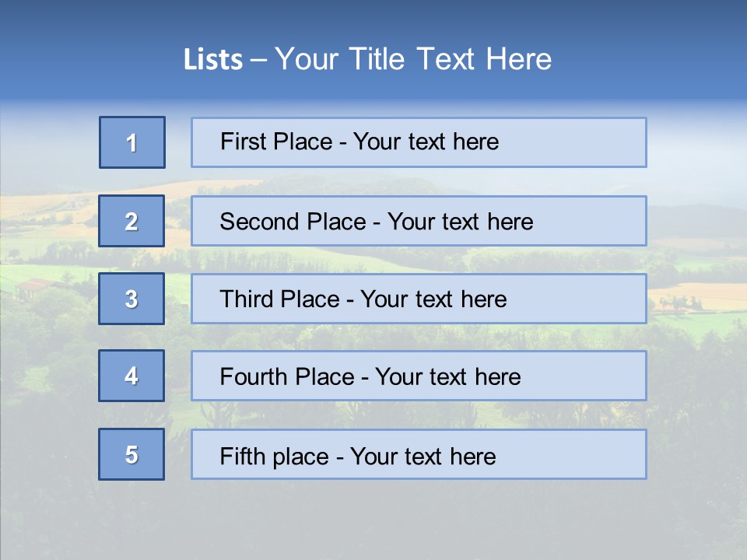Click "Your text here" in the Second Place bar
This screenshot has width=747, height=560.
pos(460,222)
